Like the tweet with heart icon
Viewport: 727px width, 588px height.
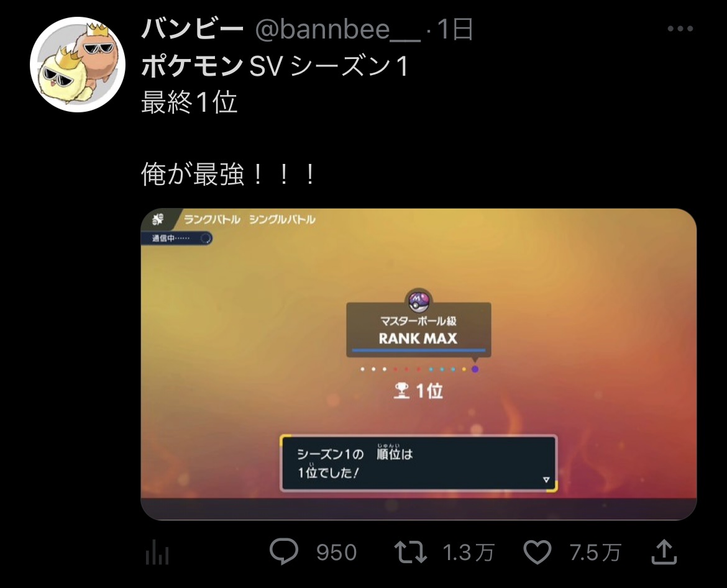pyautogui.click(x=537, y=553)
